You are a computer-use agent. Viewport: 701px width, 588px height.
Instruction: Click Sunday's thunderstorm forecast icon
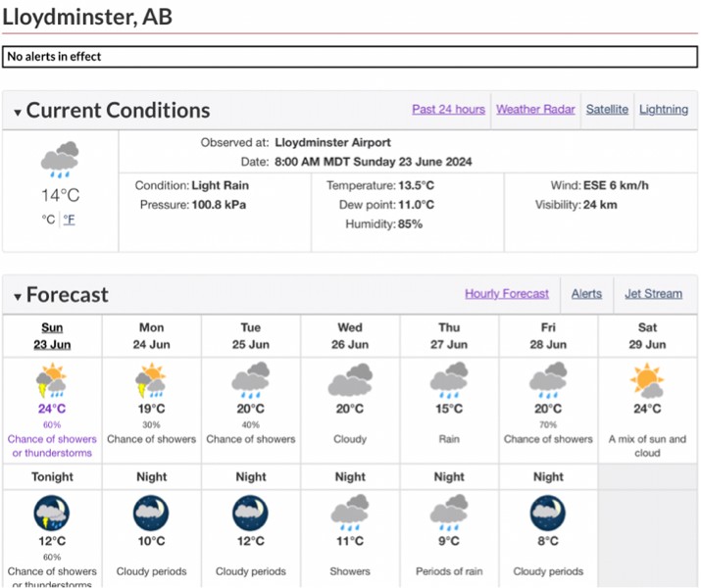coord(52,380)
